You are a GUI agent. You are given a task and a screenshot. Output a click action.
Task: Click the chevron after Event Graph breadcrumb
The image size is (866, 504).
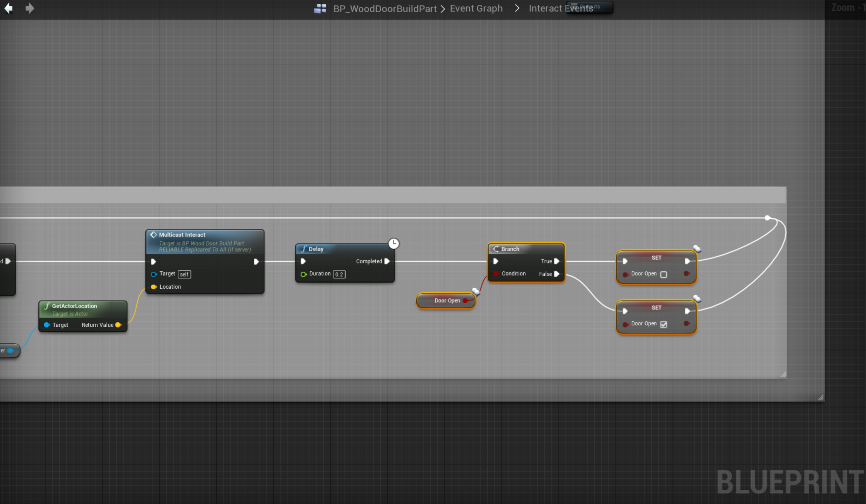517,8
